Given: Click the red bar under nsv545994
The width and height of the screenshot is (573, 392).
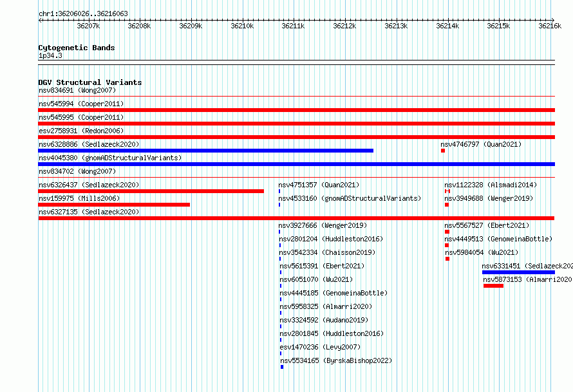Looking at the screenshot, I should point(296,110).
